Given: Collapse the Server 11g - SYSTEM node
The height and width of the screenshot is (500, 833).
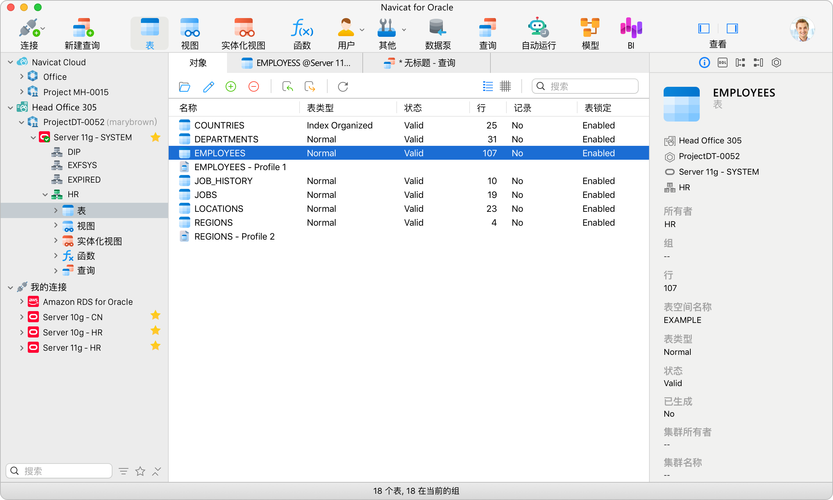Looking at the screenshot, I should pos(33,137).
